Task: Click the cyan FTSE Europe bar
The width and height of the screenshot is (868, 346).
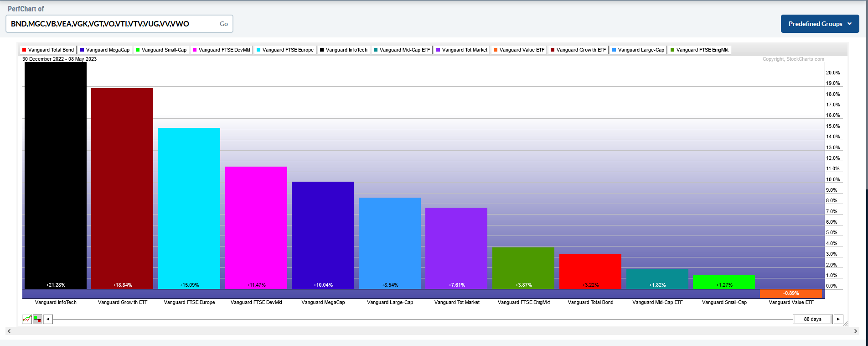Action: [x=189, y=208]
